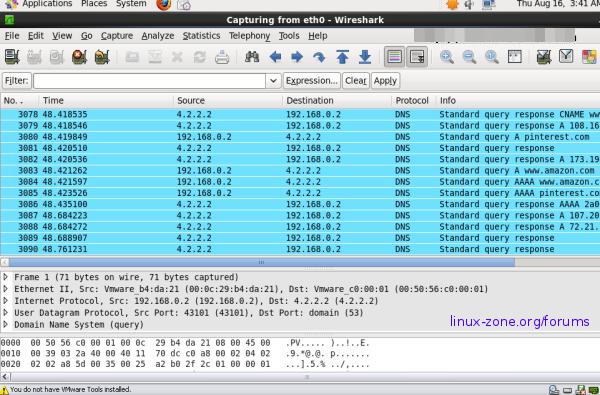Click the close capture file X icon

177,57
